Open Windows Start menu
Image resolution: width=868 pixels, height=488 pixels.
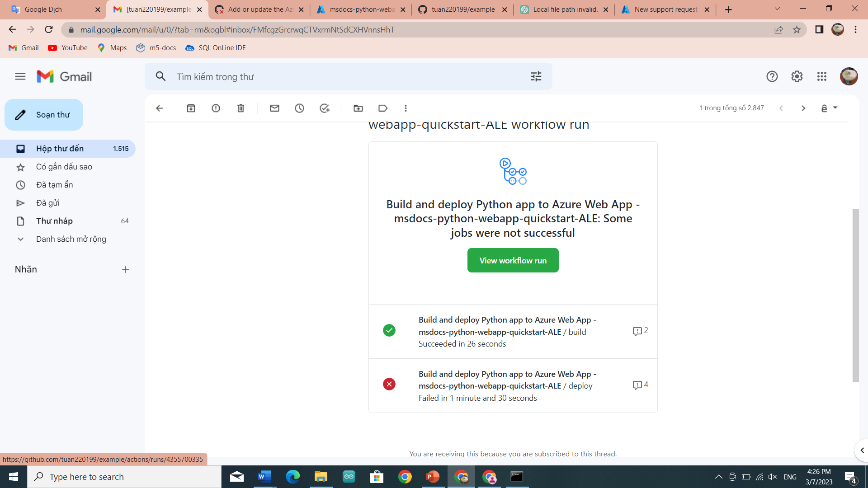14,477
